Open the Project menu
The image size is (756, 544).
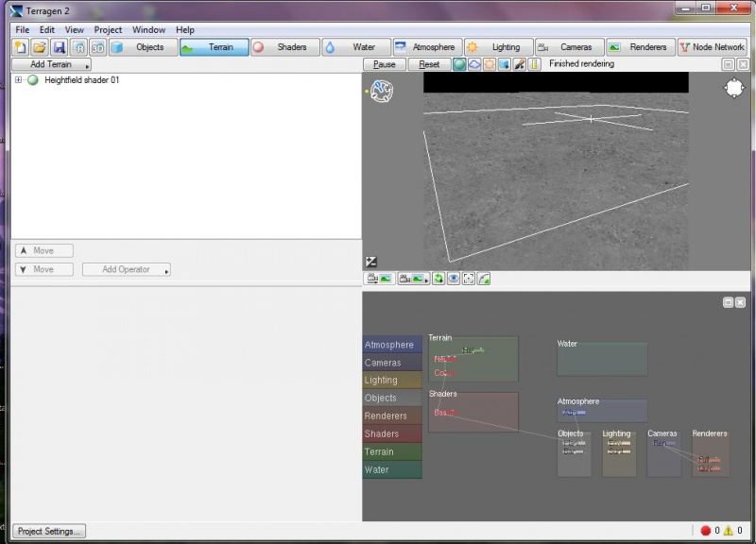click(x=108, y=30)
